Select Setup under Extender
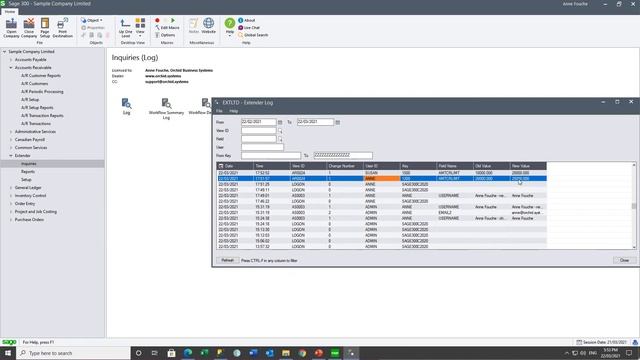This screenshot has width=640, height=360. tap(26, 180)
